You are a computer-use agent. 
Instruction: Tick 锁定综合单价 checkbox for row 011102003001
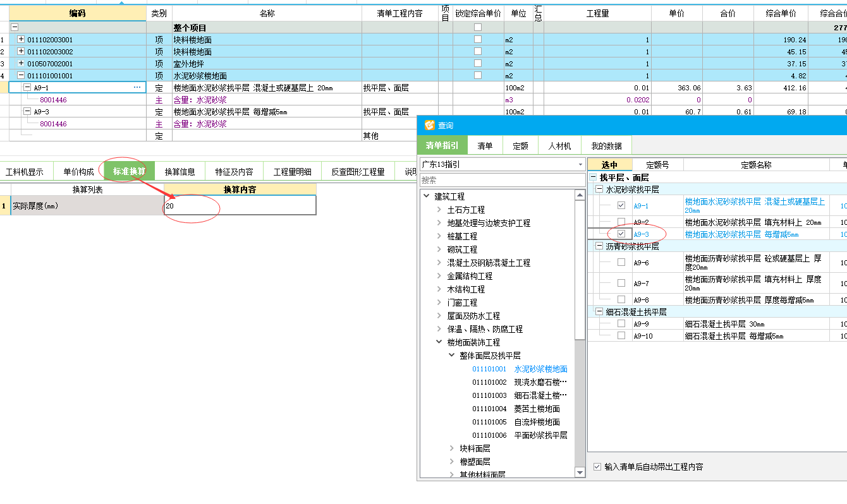pyautogui.click(x=478, y=39)
